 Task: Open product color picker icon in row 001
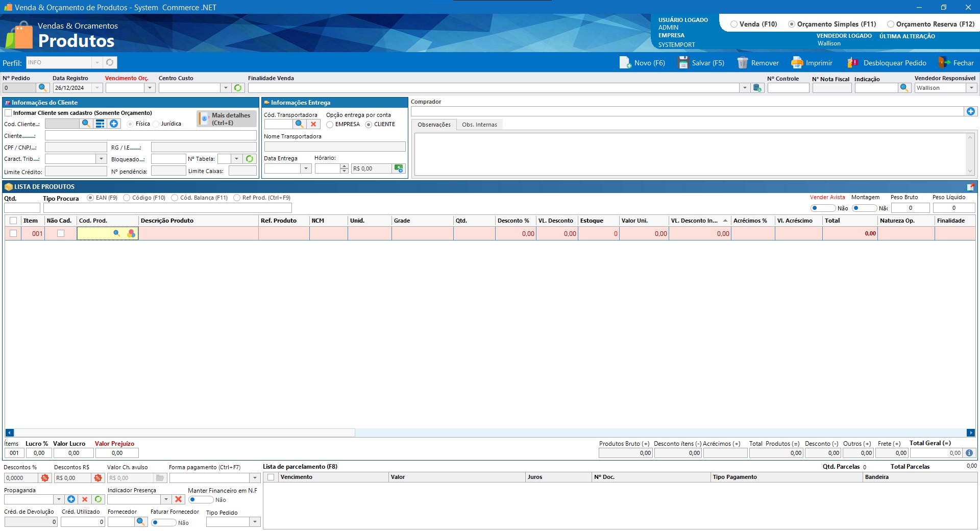(x=131, y=233)
